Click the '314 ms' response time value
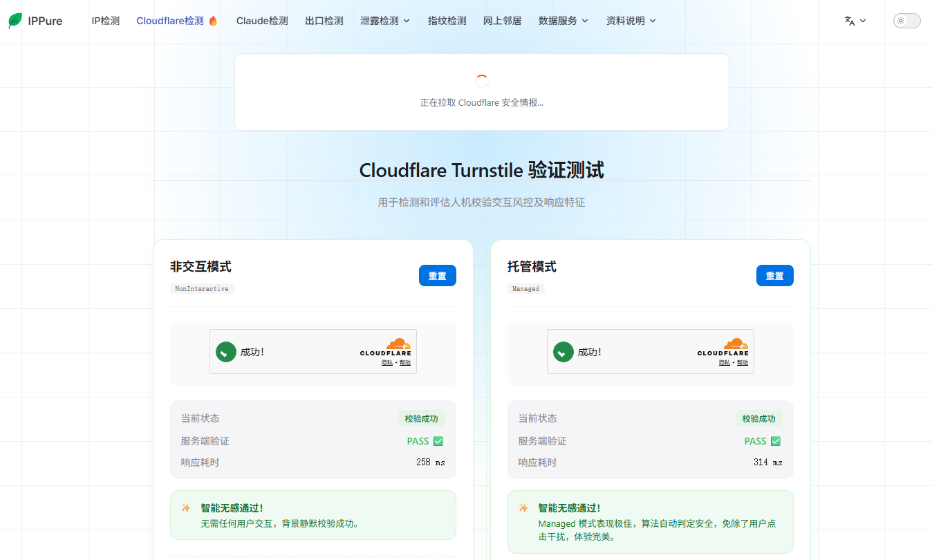Viewport: 932px width, 560px height. point(768,462)
